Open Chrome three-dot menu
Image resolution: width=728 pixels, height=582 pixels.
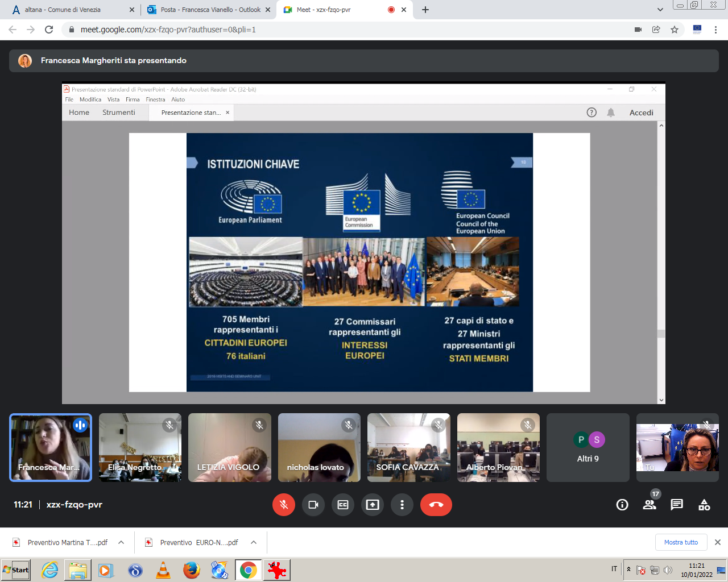point(716,30)
